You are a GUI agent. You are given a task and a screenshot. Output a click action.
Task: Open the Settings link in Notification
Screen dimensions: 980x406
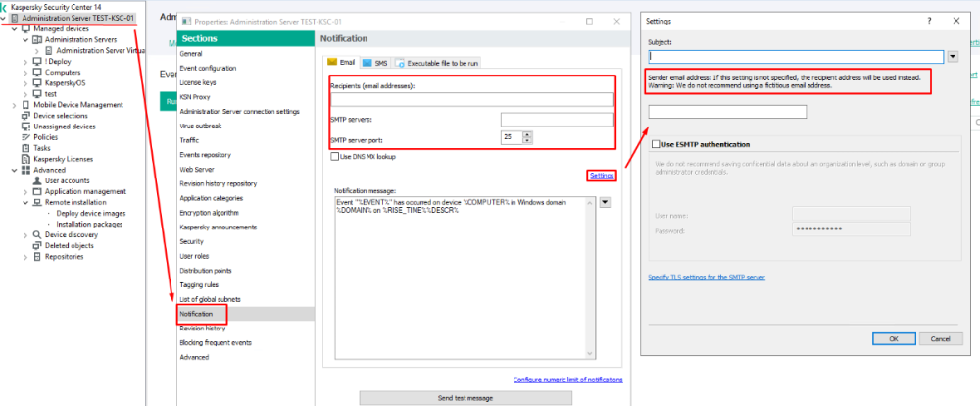[x=602, y=176]
